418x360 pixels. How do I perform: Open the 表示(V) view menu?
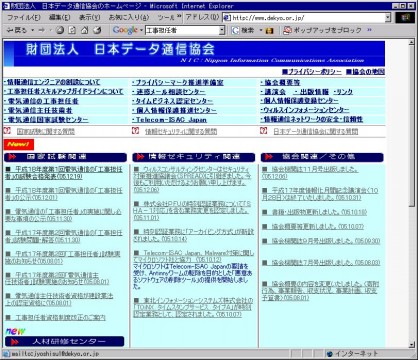tap(89, 17)
